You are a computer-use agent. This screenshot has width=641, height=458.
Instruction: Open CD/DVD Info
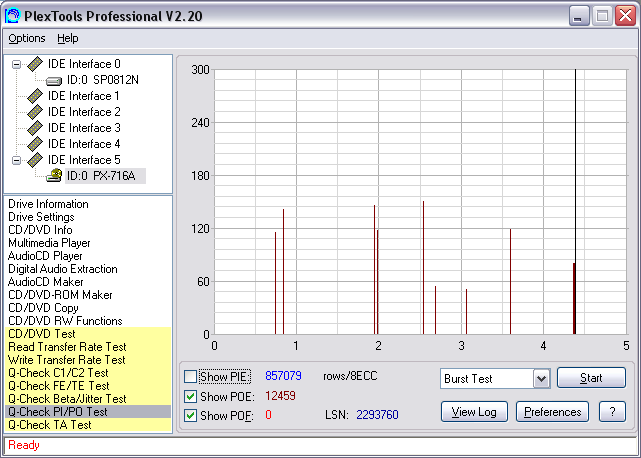point(40,230)
